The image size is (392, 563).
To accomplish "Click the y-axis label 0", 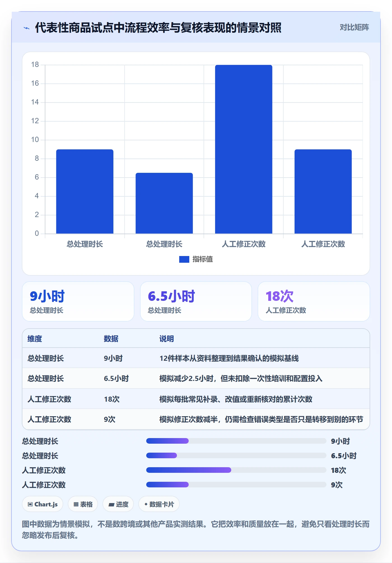I will [37, 233].
